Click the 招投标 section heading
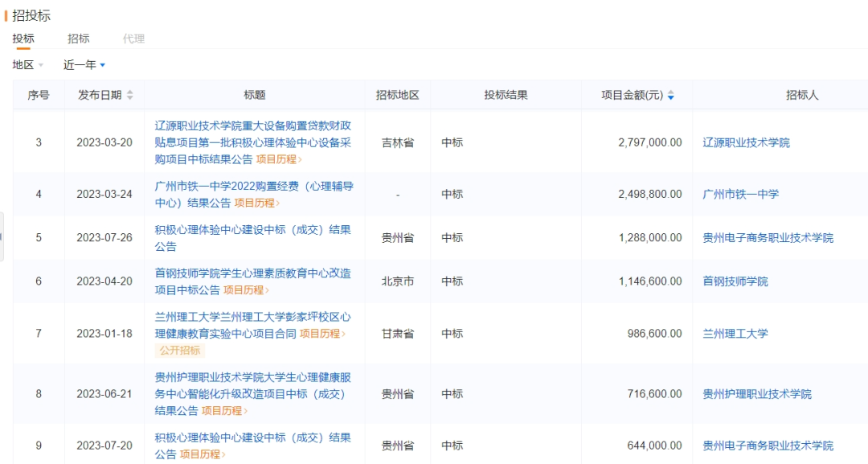This screenshot has width=868, height=464. coord(31,15)
